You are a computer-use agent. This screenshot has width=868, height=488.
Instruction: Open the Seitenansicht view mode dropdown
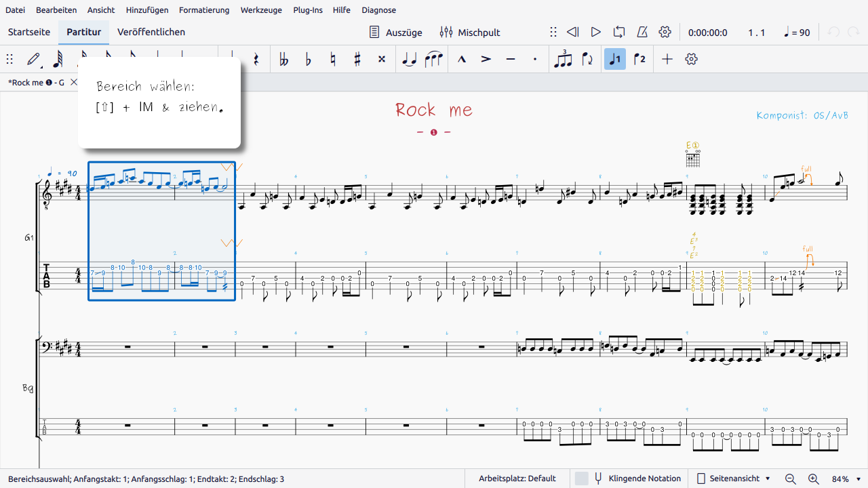click(734, 479)
